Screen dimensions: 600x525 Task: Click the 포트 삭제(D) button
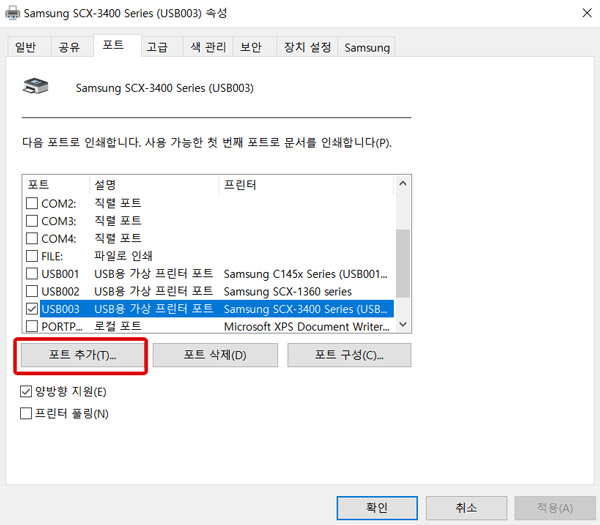(x=215, y=355)
